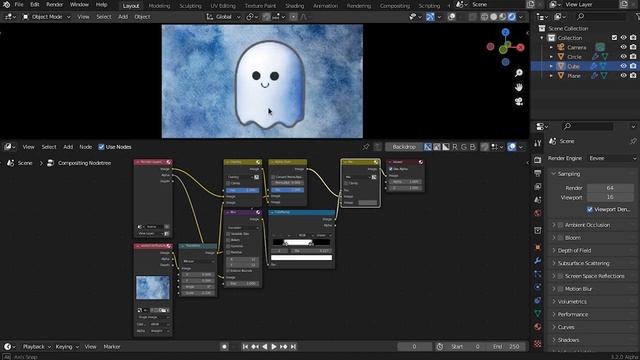
Task: Select wireframe viewport shading icon
Action: click(484, 17)
